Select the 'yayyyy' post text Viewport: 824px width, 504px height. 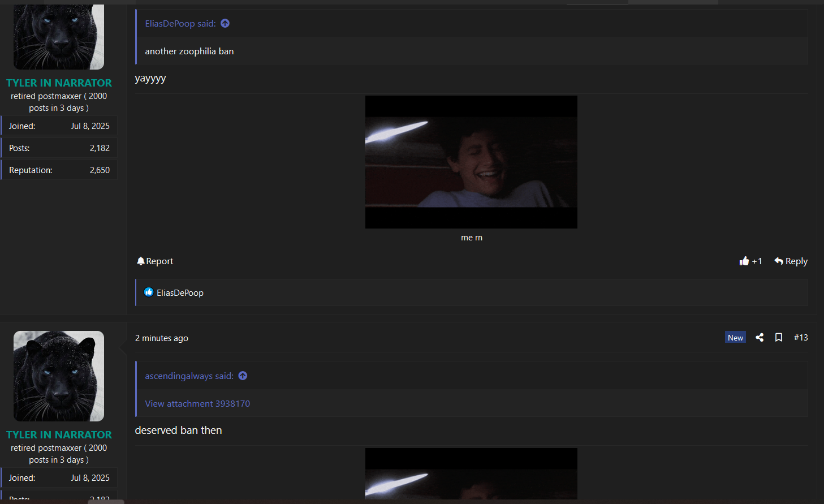[x=150, y=78]
